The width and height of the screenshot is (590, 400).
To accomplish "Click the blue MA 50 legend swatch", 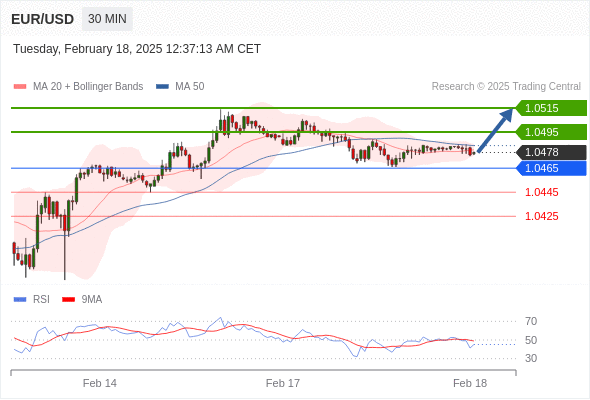I will [162, 87].
